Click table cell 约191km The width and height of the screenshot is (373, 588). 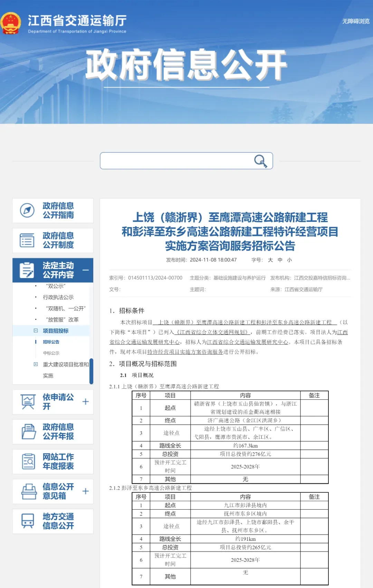tap(245, 539)
